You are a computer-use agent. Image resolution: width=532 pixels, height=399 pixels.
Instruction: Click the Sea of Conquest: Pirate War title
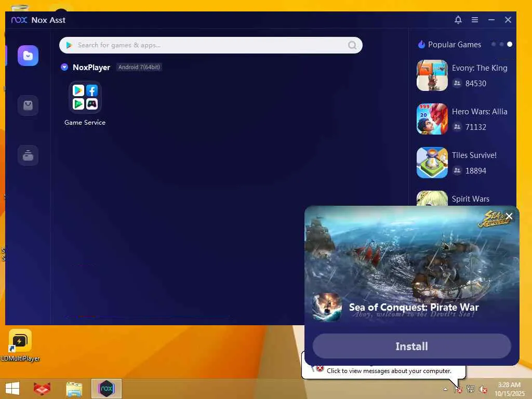tap(414, 307)
